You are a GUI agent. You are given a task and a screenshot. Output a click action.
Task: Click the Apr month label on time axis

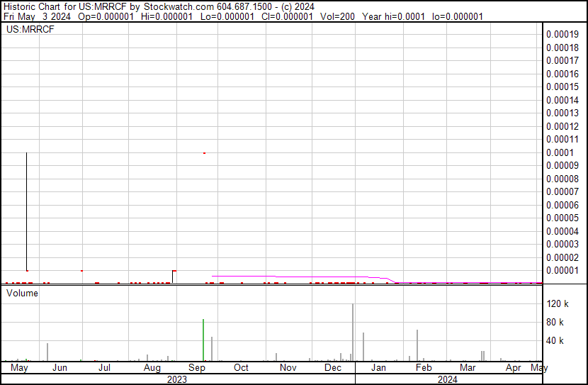pos(513,368)
